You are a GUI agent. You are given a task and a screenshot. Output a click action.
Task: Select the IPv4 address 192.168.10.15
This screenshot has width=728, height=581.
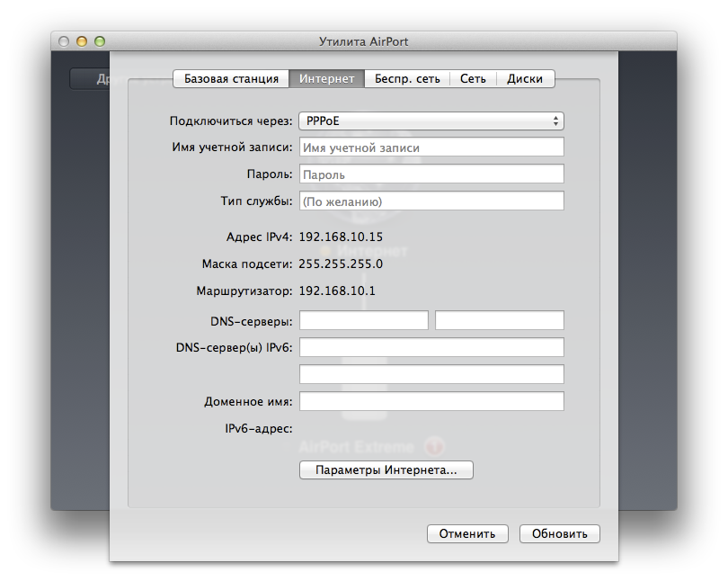[341, 237]
